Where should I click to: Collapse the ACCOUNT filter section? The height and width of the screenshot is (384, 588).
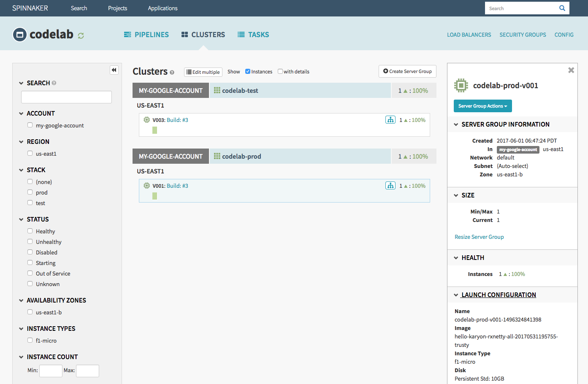coord(21,114)
